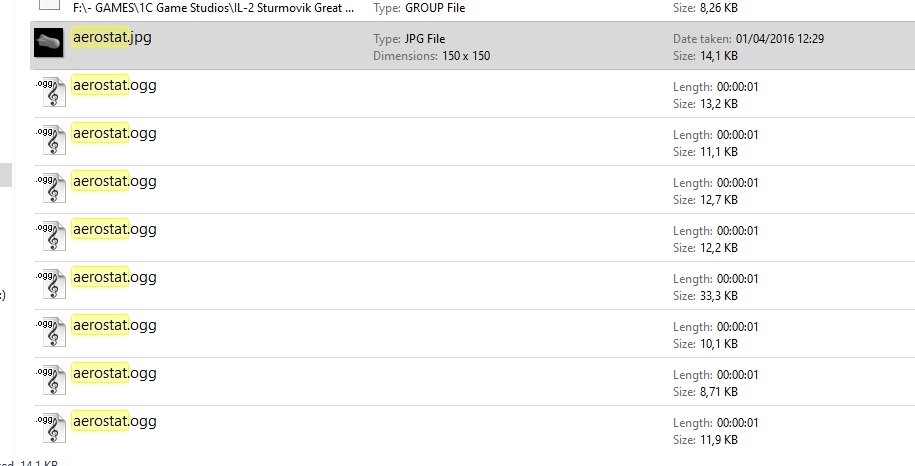Click the GROUP file's blank document icon

point(50,6)
